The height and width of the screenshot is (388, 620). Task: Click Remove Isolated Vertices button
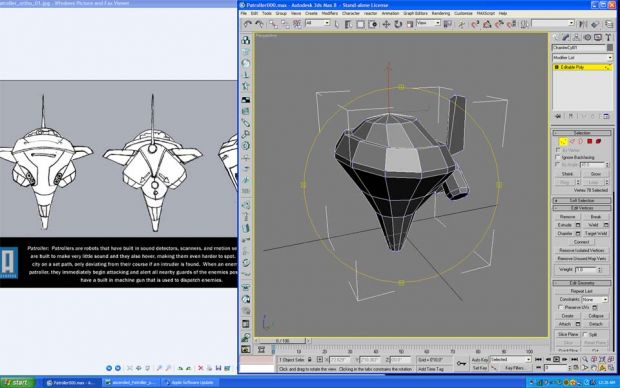[x=582, y=250]
